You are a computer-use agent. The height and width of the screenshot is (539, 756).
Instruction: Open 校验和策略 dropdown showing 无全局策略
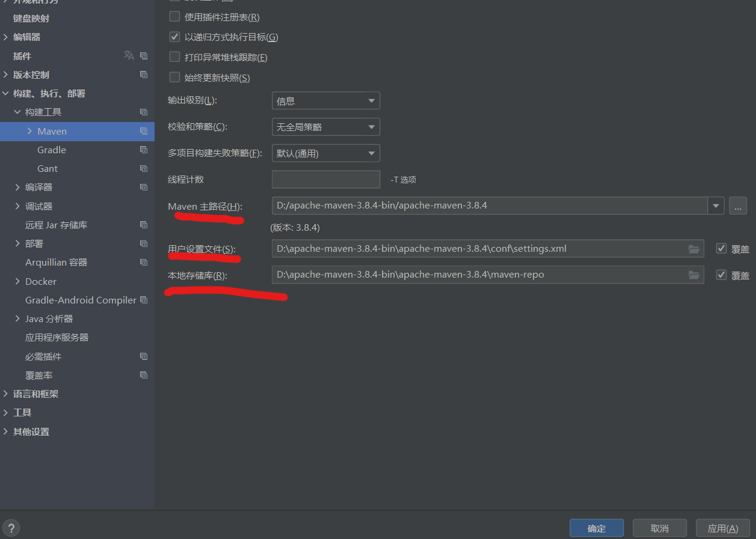click(x=326, y=127)
